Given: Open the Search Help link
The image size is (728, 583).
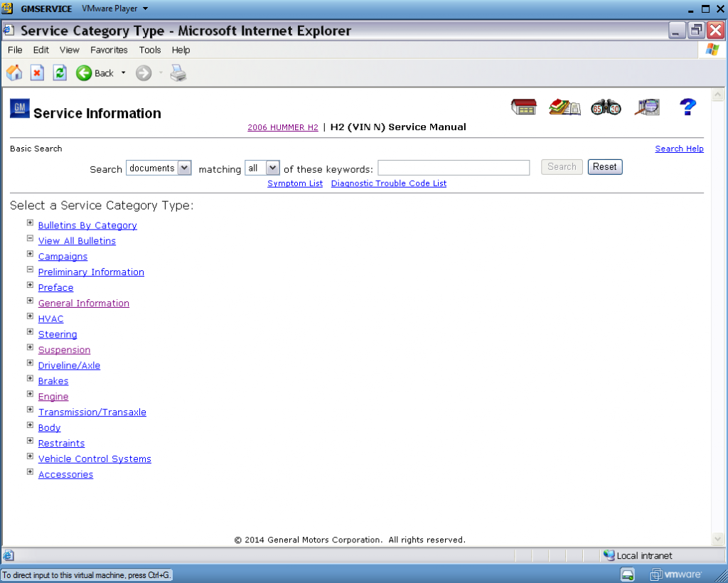Looking at the screenshot, I should 679,149.
